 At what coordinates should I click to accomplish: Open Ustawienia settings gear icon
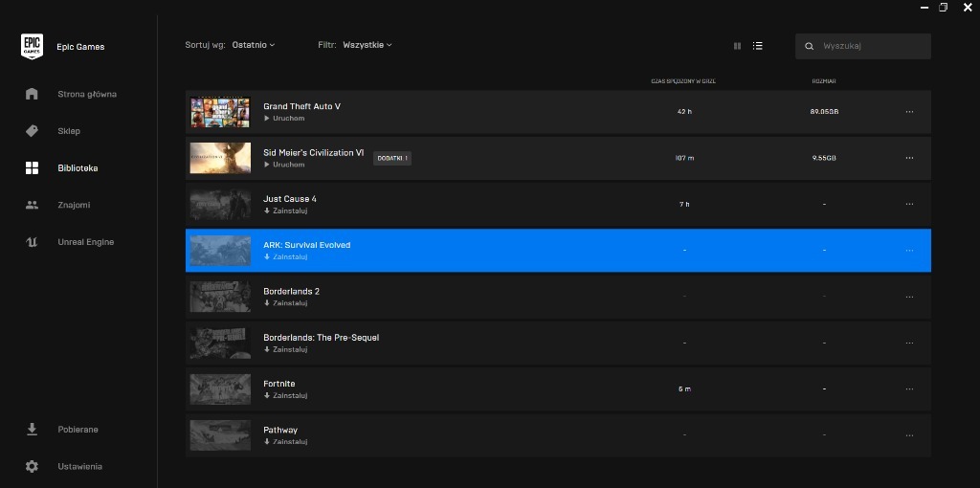[32, 467]
